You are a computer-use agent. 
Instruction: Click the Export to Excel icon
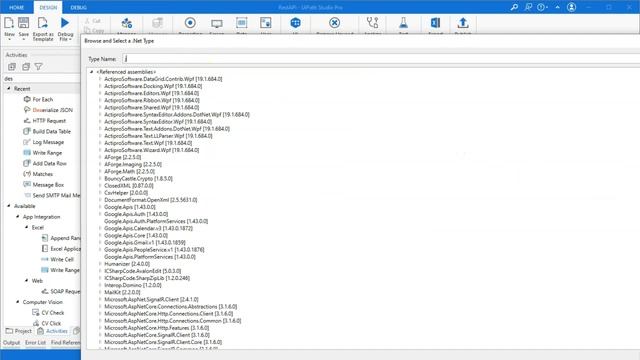(x=435, y=23)
